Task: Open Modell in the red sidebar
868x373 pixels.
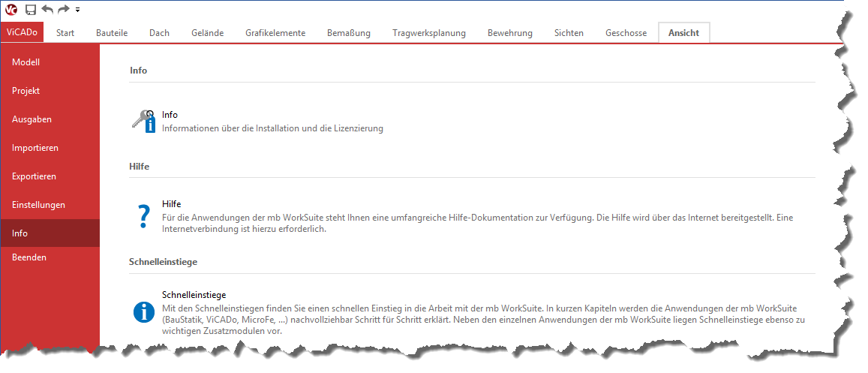Action: click(50, 62)
